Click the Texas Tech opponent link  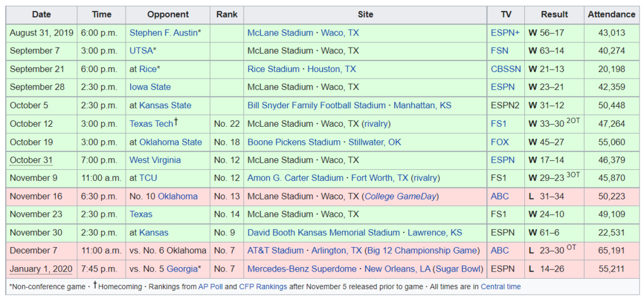pos(151,124)
